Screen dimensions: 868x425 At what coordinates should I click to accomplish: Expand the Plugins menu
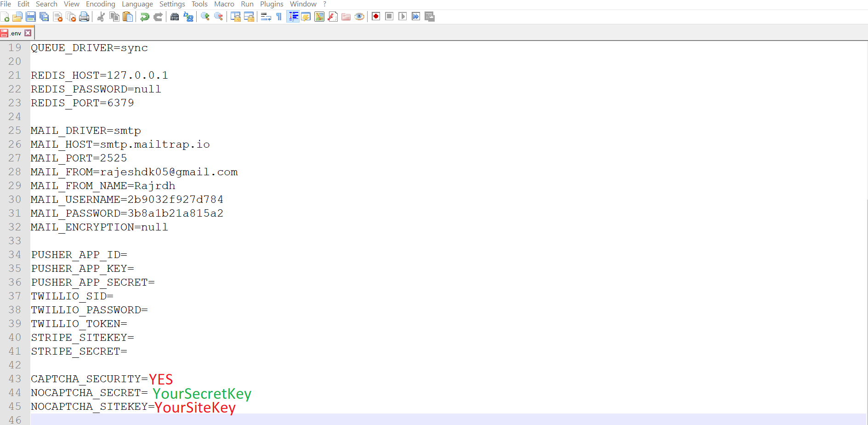tap(272, 4)
